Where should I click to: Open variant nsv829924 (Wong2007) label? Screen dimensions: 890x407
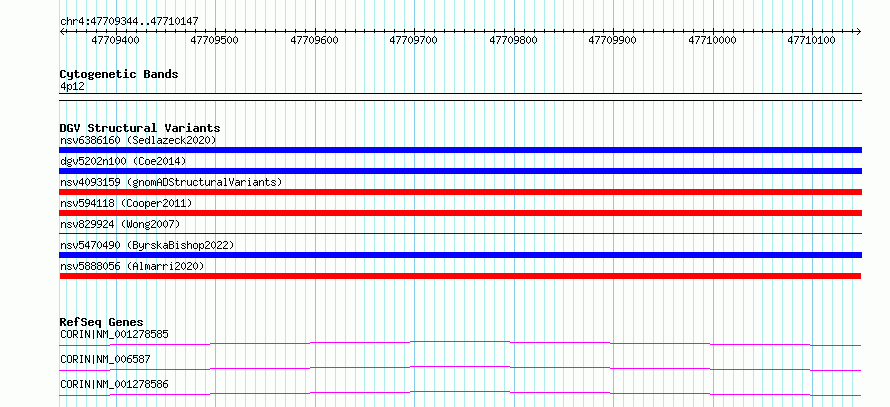click(x=120, y=224)
